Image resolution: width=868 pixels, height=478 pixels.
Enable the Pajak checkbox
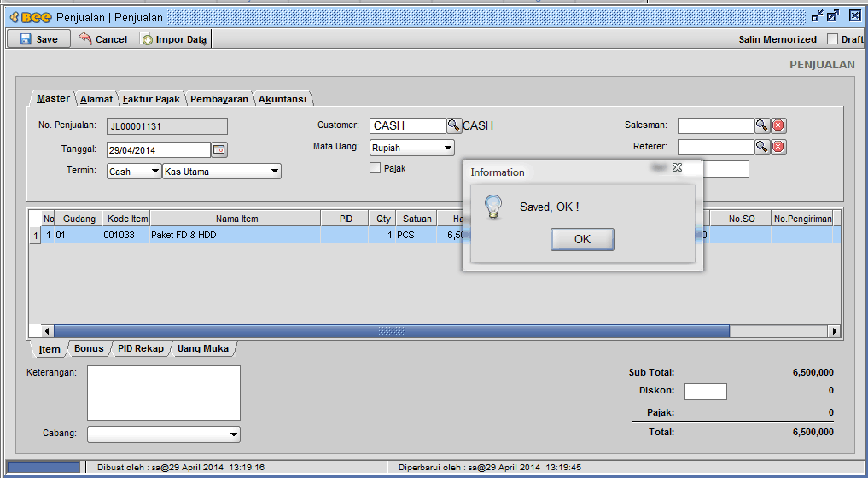(x=376, y=168)
